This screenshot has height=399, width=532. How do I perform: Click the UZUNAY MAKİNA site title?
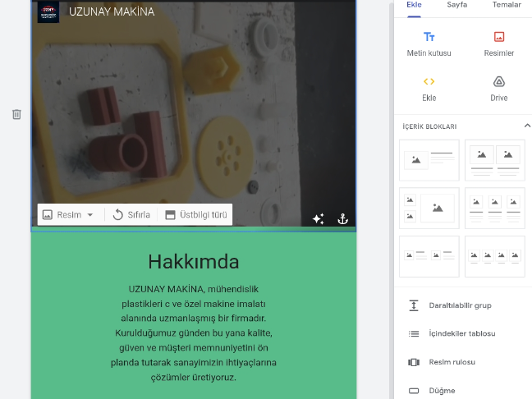[x=112, y=11]
